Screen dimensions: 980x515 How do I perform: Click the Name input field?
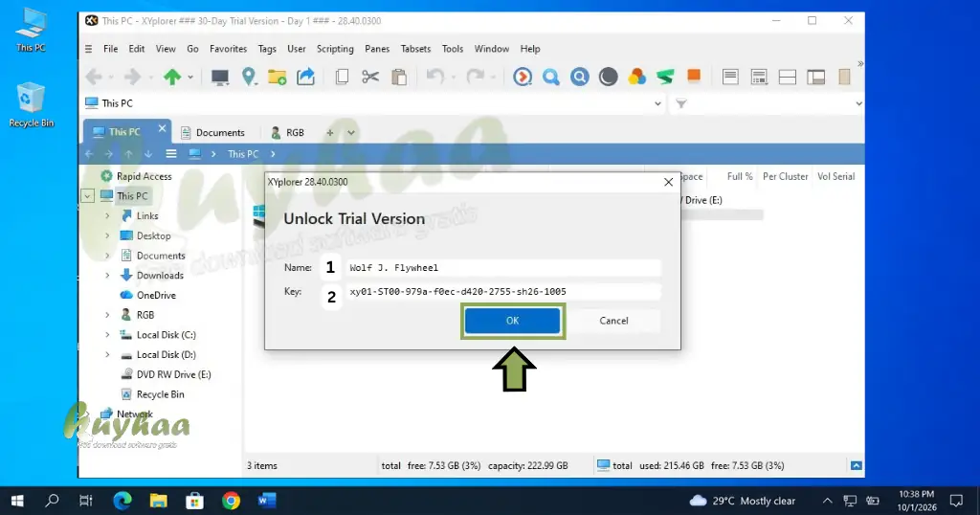(x=502, y=267)
